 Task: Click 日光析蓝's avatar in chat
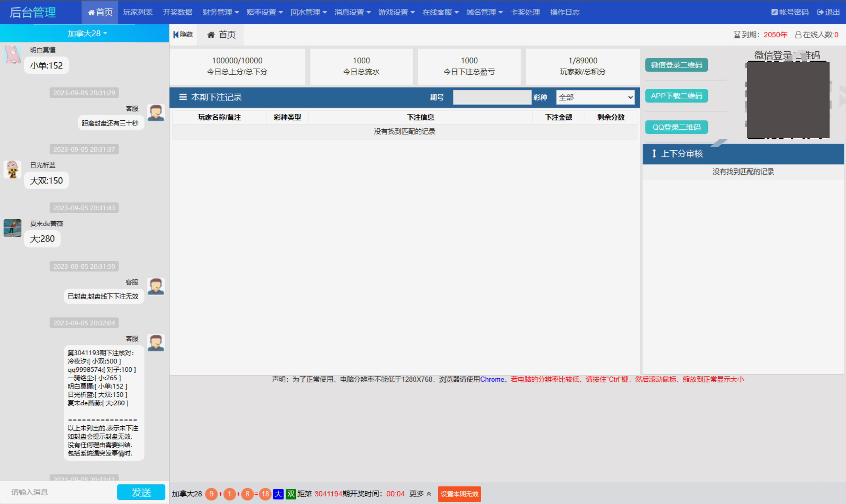click(x=13, y=169)
